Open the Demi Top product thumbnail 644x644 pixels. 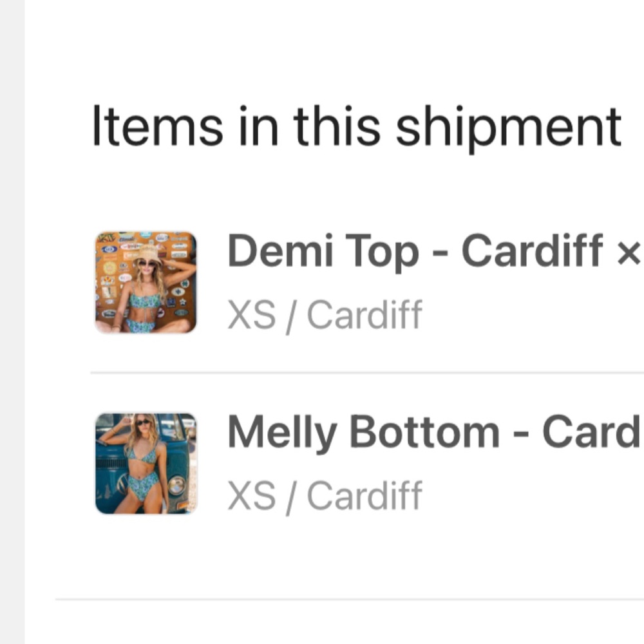tap(146, 283)
